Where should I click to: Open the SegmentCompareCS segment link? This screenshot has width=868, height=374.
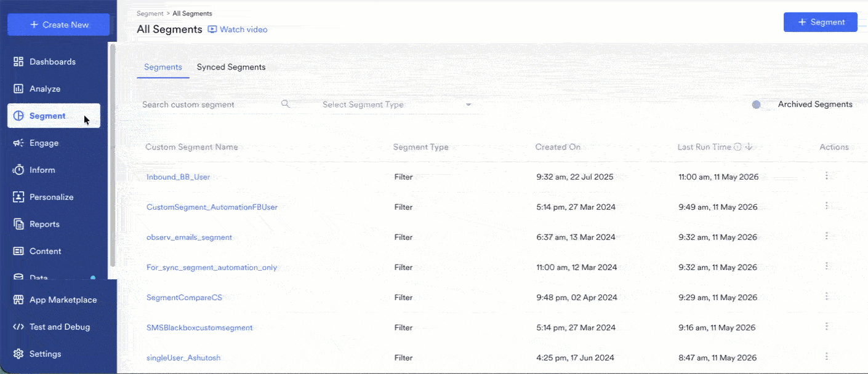(x=184, y=297)
